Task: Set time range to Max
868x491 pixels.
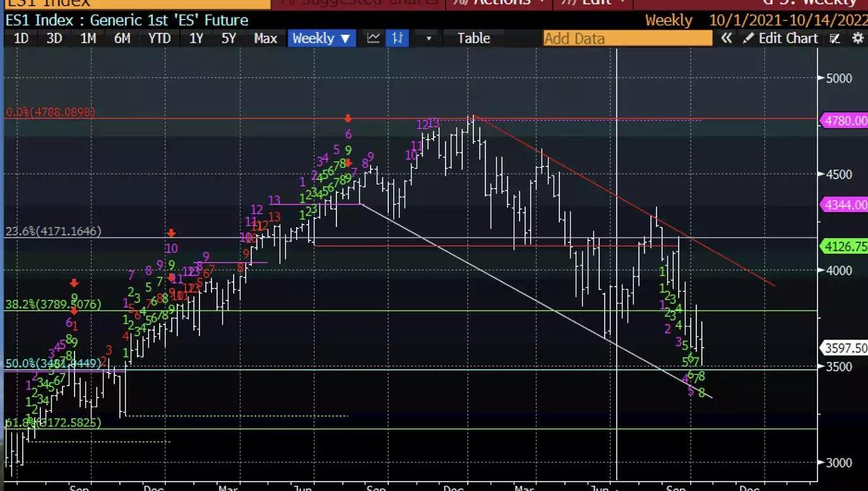Action: point(265,38)
